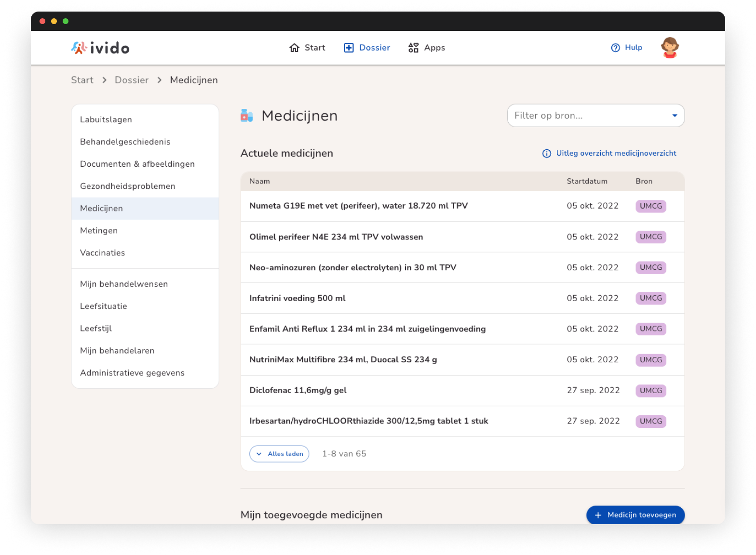Click the plus icon in Medicijn toevoegen
This screenshot has width=756, height=555.
pos(598,515)
